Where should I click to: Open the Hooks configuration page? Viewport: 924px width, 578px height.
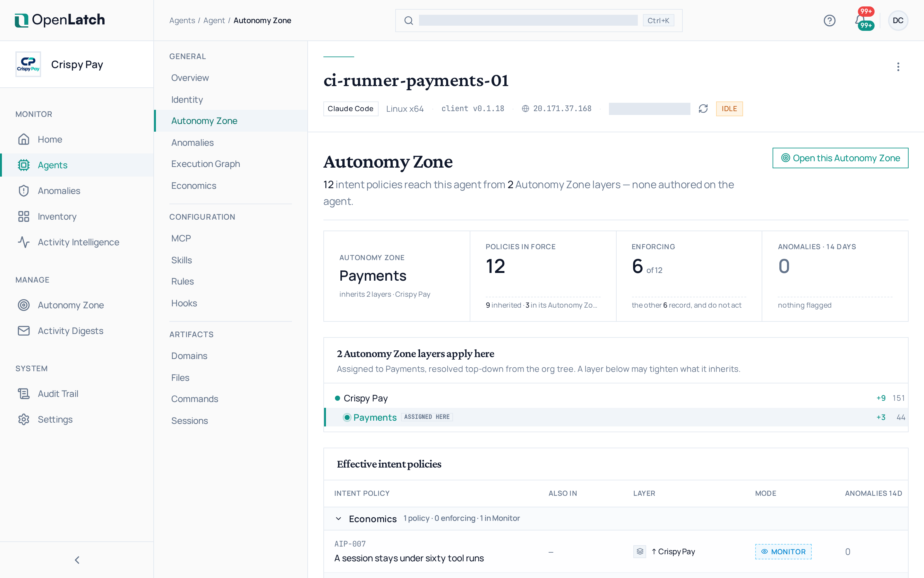[231, 303]
